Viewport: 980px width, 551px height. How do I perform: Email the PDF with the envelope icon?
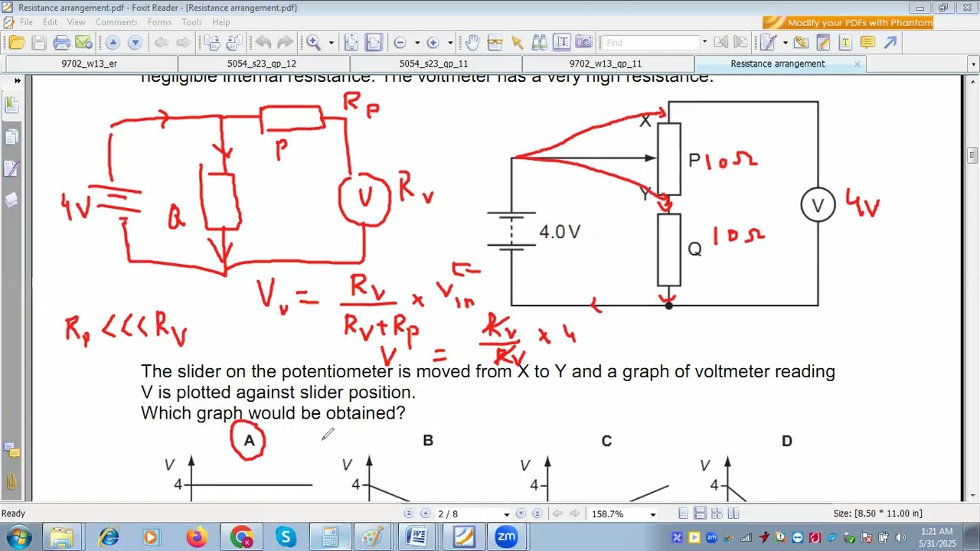[x=83, y=43]
